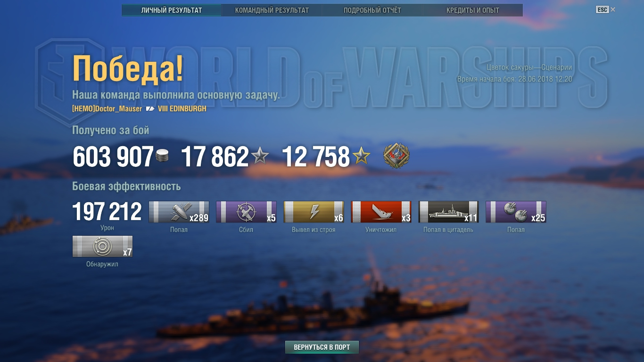Click the 197 212 damage value
This screenshot has width=644, height=362.
[107, 212]
